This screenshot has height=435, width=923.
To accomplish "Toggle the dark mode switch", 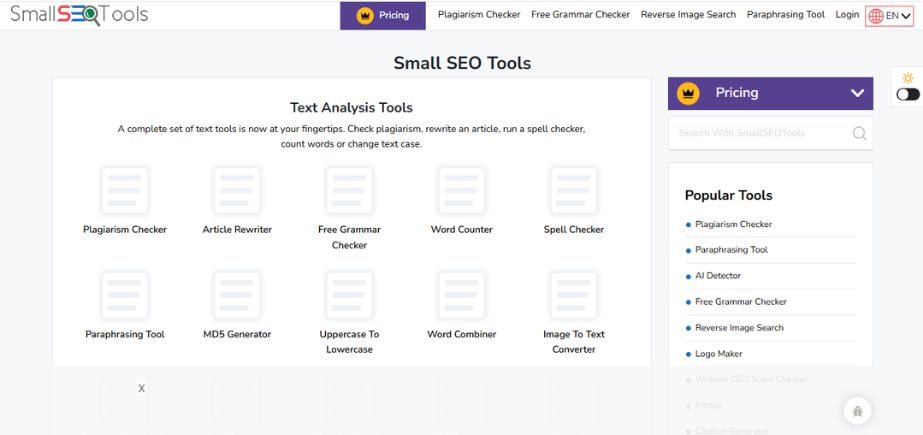I will coord(908,94).
